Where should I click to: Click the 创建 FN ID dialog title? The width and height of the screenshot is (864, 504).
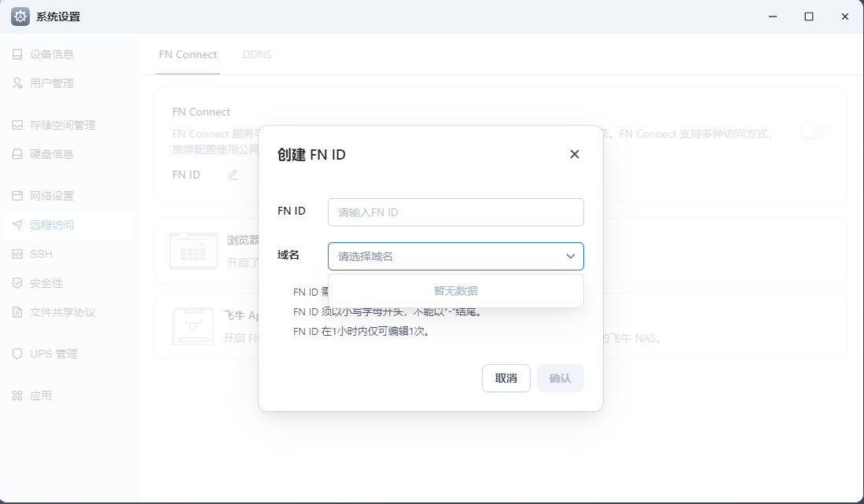[x=311, y=155]
